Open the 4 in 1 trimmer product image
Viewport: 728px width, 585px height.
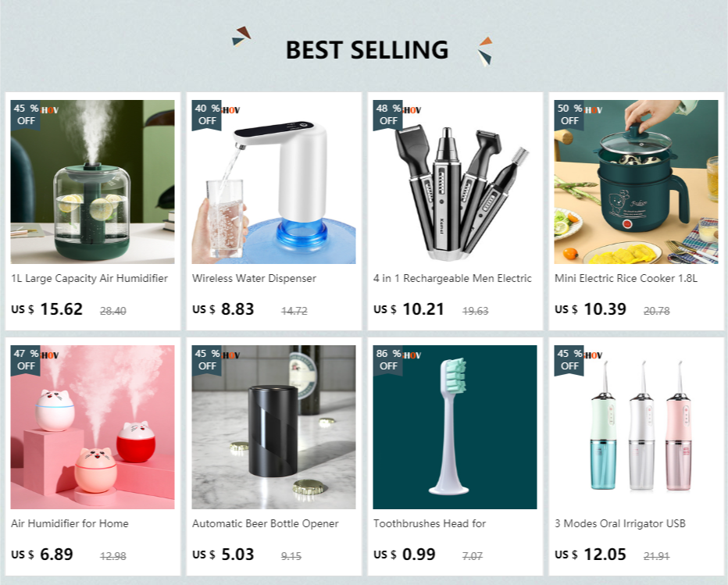click(455, 181)
